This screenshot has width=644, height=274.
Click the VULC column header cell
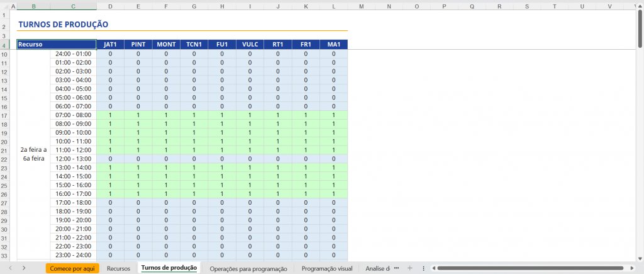[250, 45]
